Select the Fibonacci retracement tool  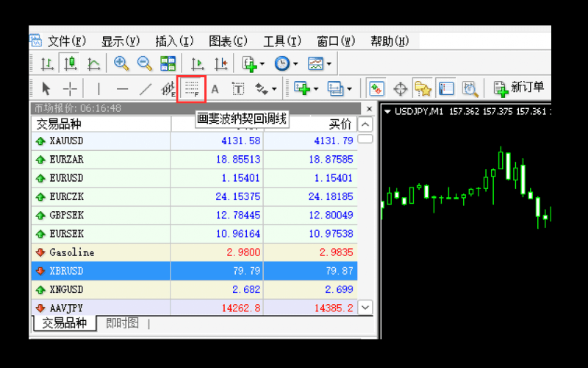(192, 89)
